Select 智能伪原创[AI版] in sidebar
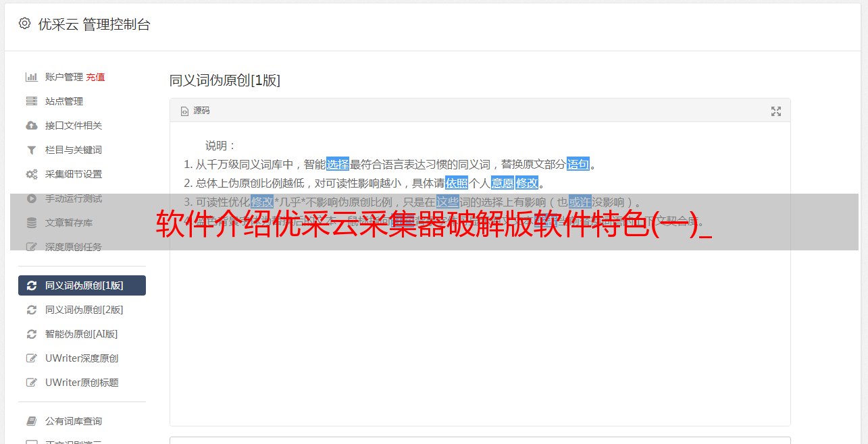The width and height of the screenshot is (868, 444). pyautogui.click(x=82, y=334)
